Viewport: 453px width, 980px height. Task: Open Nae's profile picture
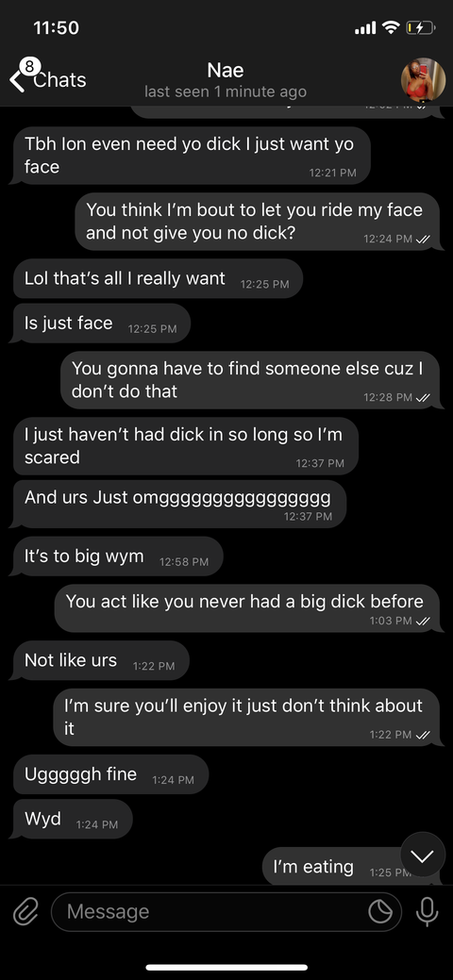coord(423,79)
